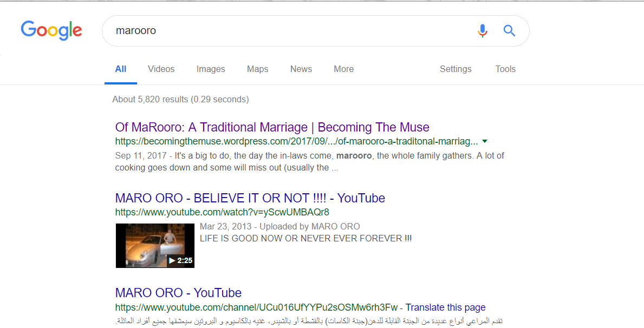Expand the green arrow beside becomingthemuse URL
Viewport: 644px width, 328px height.
485,141
